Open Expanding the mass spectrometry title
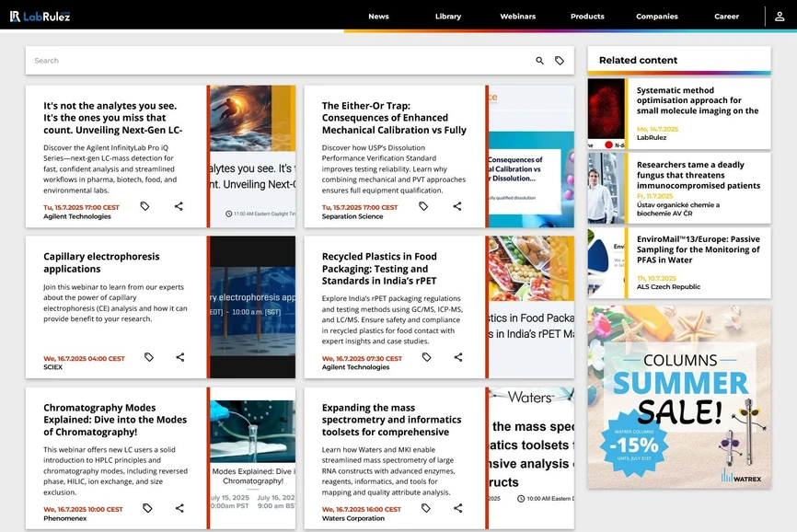Screen dimensions: 797x532 pos(391,420)
